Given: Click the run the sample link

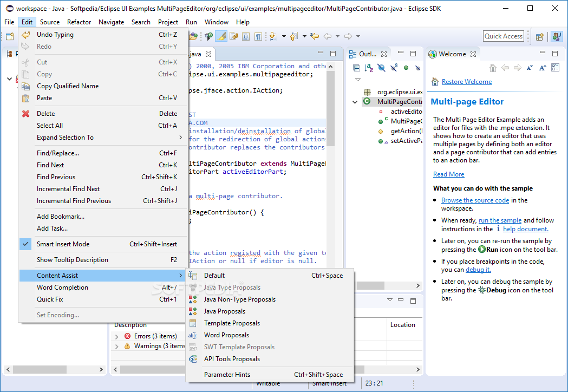Looking at the screenshot, I should 500,221.
